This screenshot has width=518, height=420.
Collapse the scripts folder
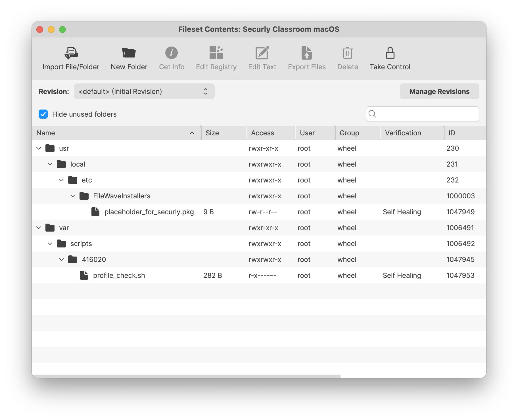(50, 243)
